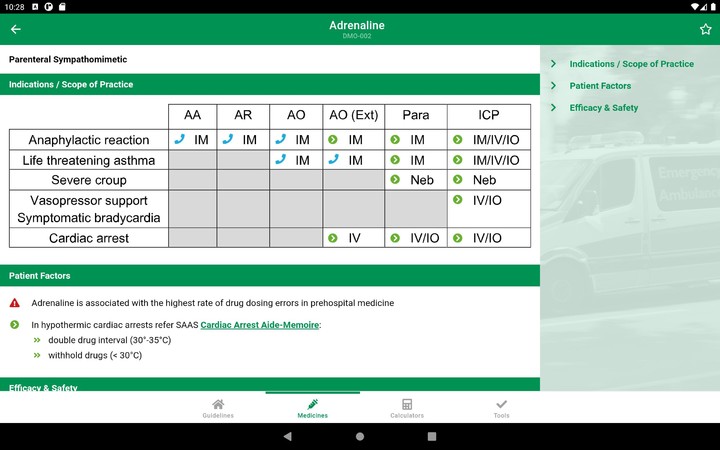Click green arrow in Severe croup ICP cell

click(x=457, y=180)
